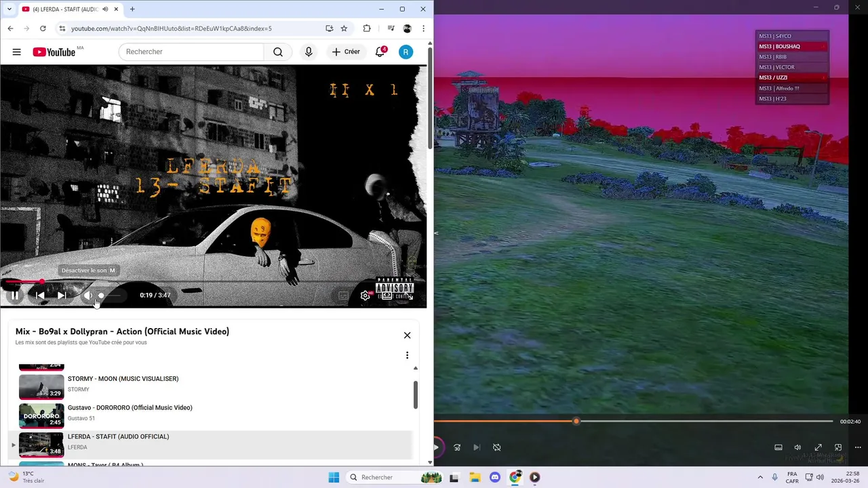This screenshot has width=868, height=488.
Task: Bookmark this page with the star
Action: (344, 28)
